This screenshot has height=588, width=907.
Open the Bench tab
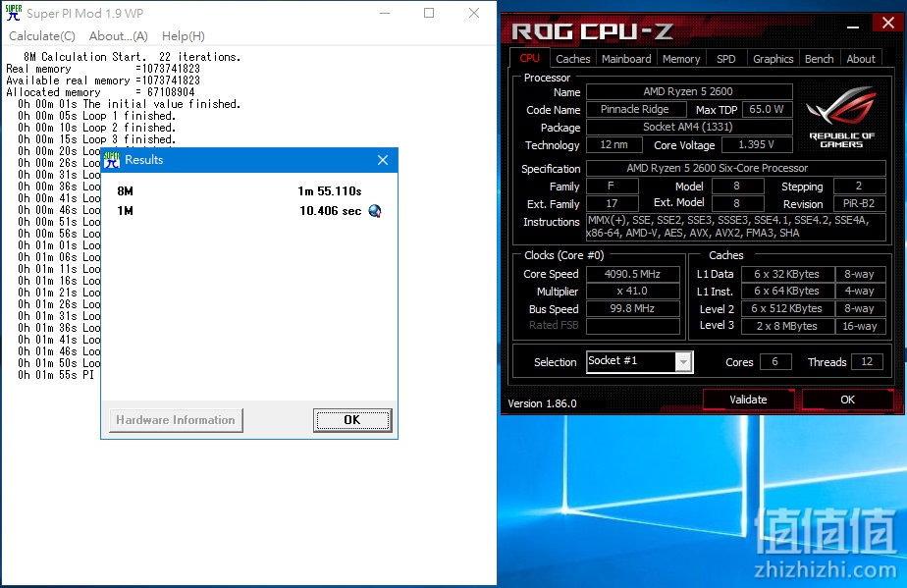pyautogui.click(x=819, y=59)
